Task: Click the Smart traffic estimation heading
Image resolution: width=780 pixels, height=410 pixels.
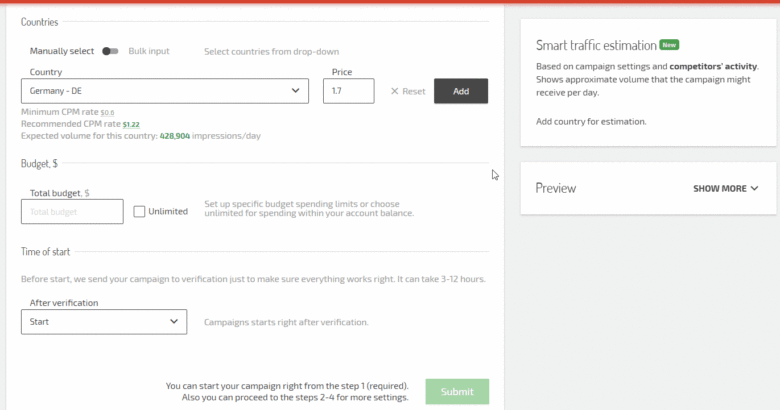Action: coord(596,45)
